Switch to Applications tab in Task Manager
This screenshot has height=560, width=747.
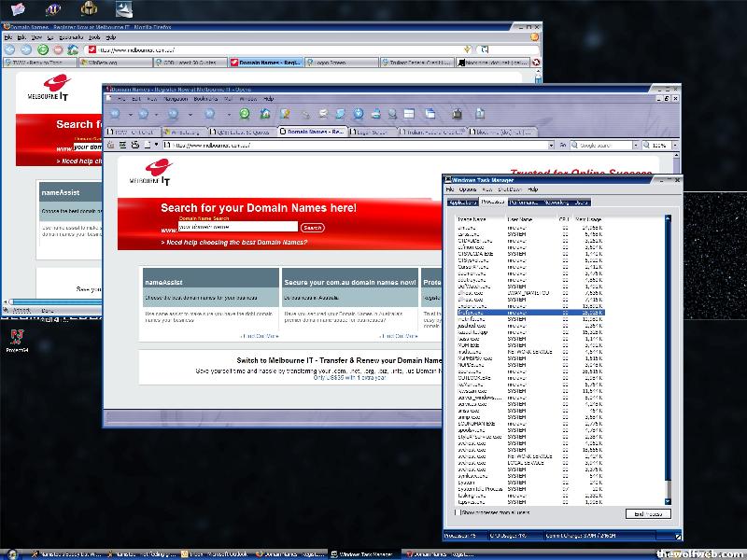(463, 202)
